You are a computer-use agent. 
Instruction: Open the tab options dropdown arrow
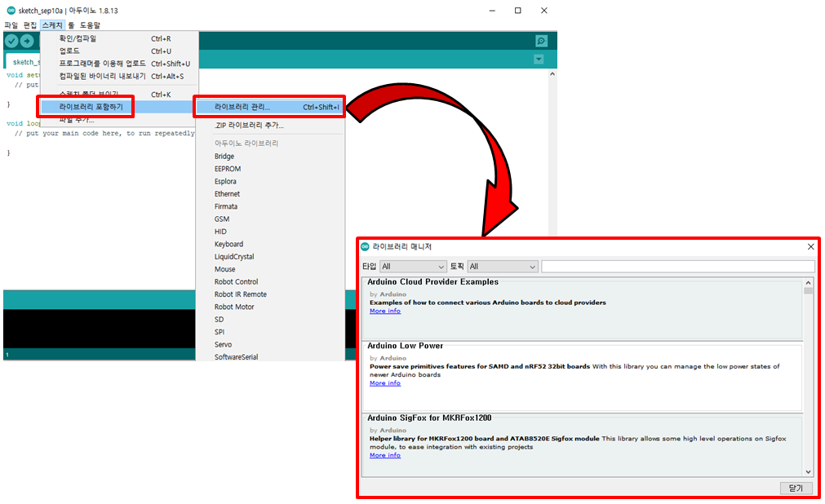coord(539,60)
